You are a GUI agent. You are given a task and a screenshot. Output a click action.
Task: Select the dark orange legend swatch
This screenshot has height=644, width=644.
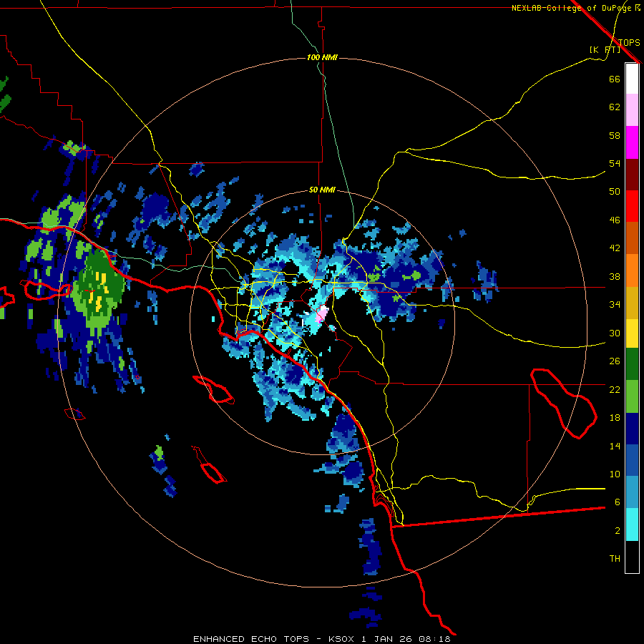coord(632,238)
